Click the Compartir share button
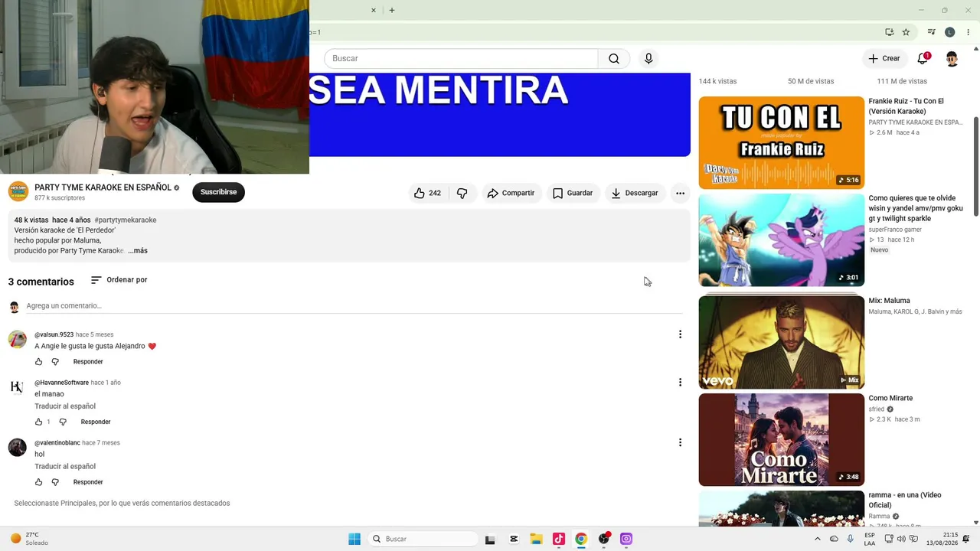The width and height of the screenshot is (980, 551). (511, 193)
